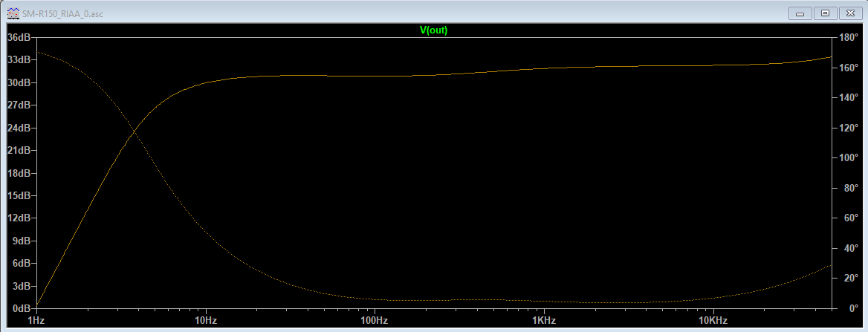Screen dimensions: 868x332
Task: Click the 21dB magnitude axis label
Action: (x=19, y=151)
